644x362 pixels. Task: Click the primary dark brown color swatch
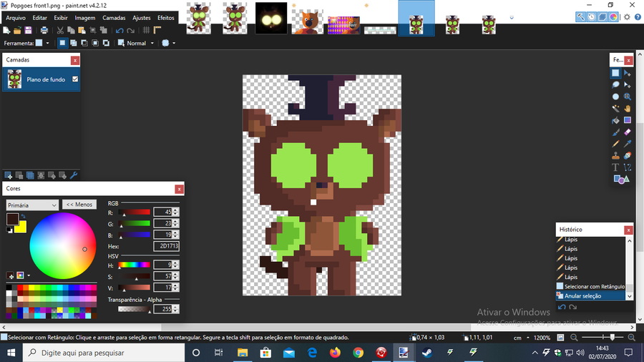12,219
